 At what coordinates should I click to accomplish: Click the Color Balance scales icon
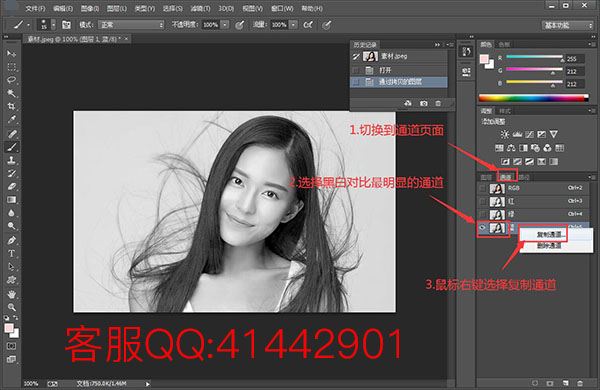[511, 148]
